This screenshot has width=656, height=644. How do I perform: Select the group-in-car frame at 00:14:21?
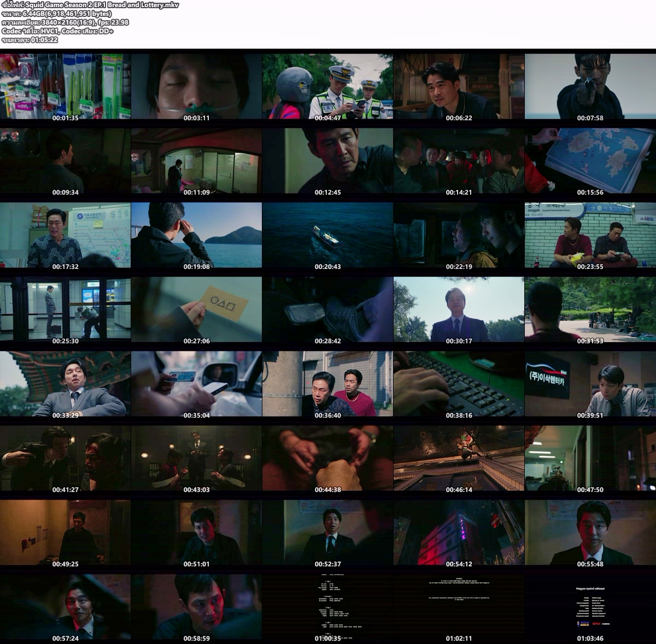(x=459, y=161)
